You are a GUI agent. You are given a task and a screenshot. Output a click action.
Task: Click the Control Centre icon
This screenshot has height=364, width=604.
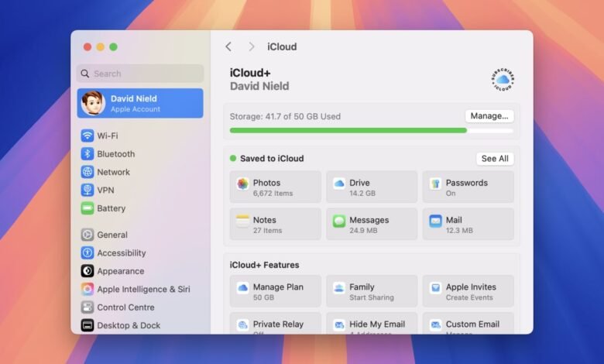click(x=87, y=307)
